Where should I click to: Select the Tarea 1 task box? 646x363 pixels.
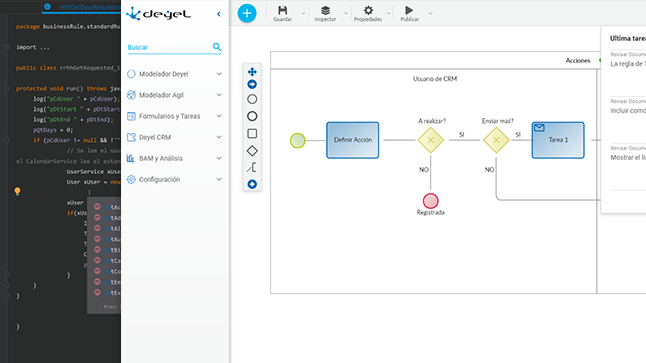[558, 140]
